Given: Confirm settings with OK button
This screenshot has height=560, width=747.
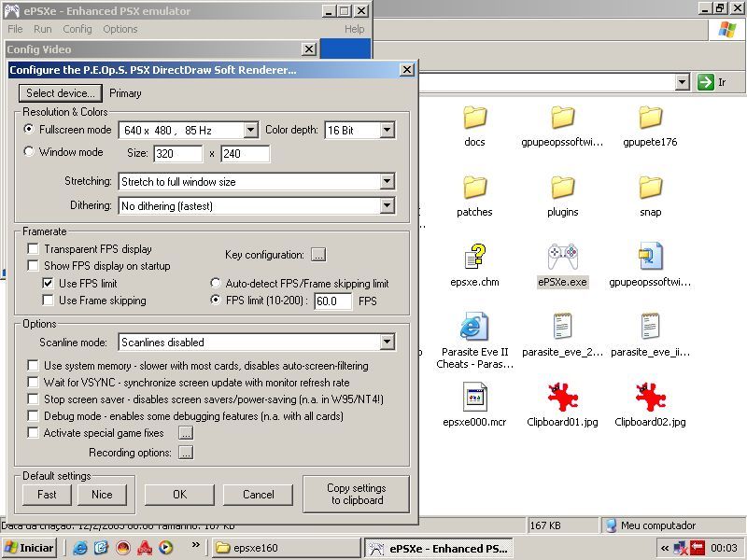Looking at the screenshot, I should click(179, 495).
